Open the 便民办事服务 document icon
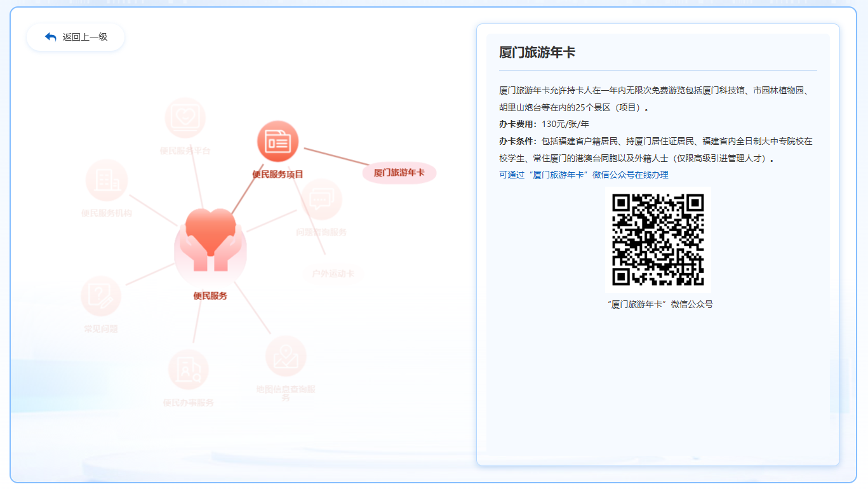This screenshot has height=489, width=868. coord(189,370)
